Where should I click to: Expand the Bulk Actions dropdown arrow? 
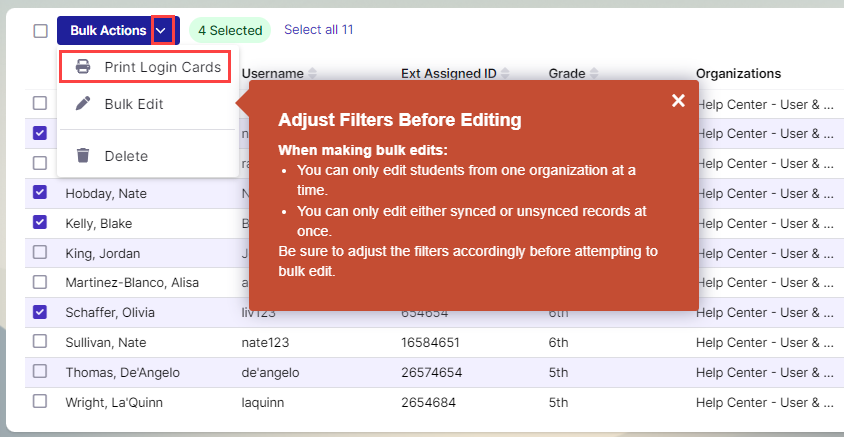click(163, 31)
